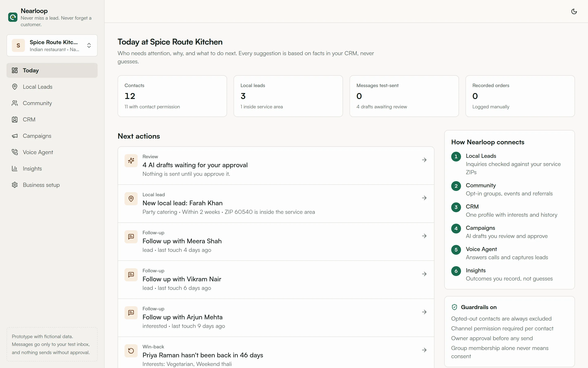The width and height of the screenshot is (588, 368).
Task: Click step 4 Campaigns in How Nearloop connects
Action: click(510, 232)
